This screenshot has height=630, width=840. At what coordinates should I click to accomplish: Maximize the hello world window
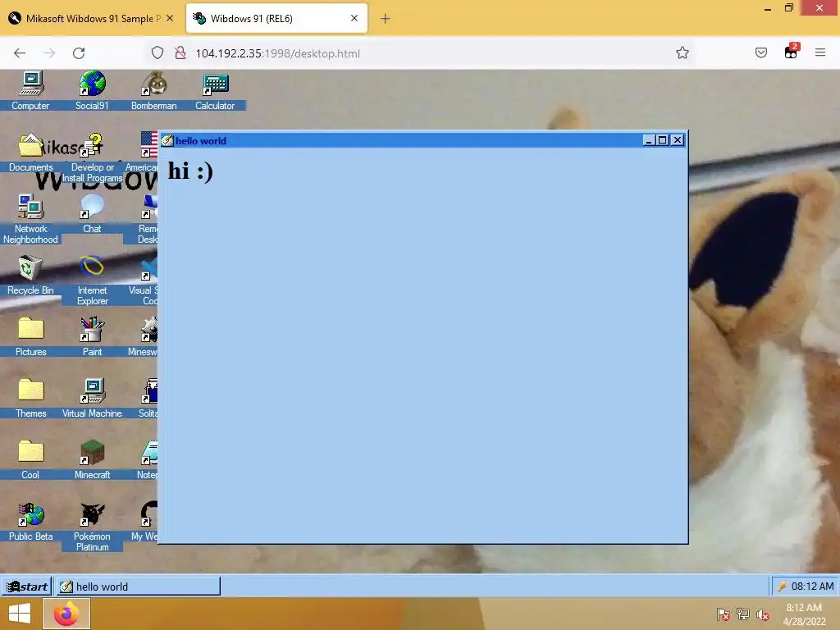point(663,140)
